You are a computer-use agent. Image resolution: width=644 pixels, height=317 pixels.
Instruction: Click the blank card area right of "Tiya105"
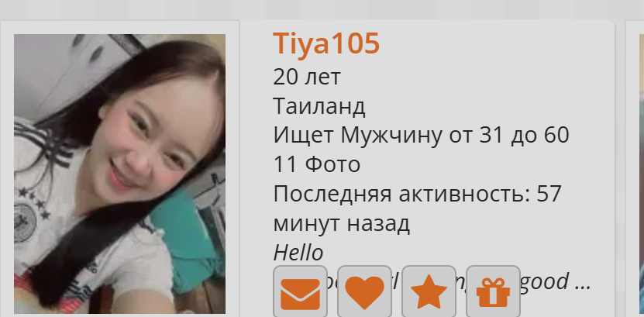[x=493, y=43]
